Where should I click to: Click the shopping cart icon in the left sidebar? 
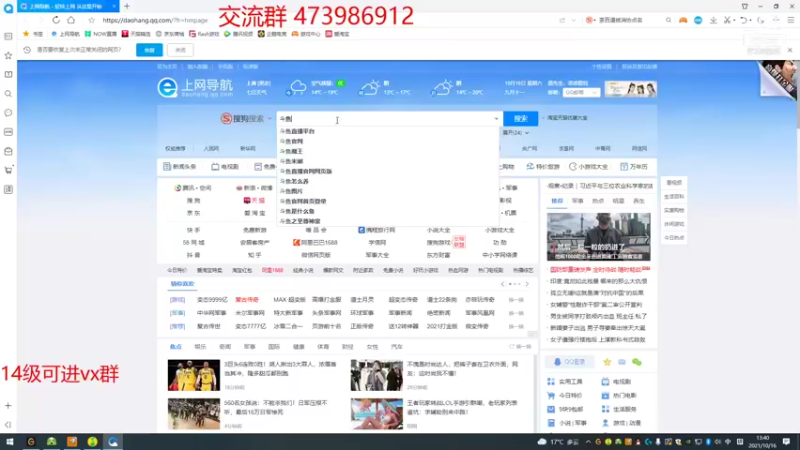tap(8, 170)
